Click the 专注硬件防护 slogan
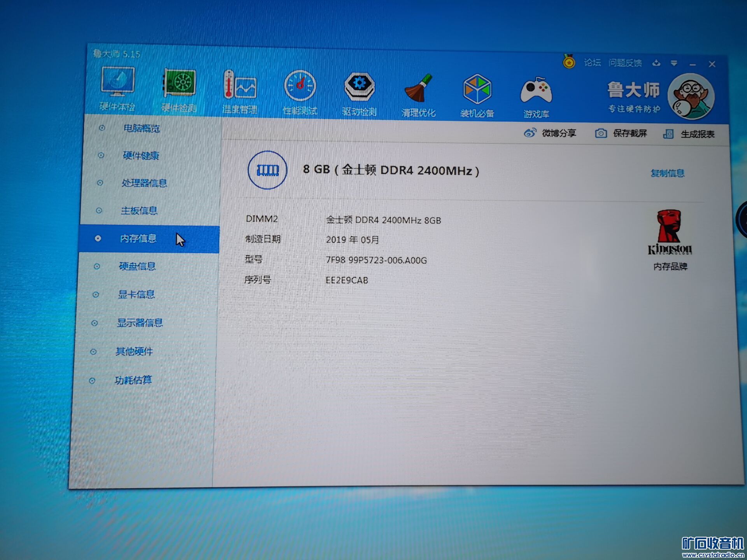Screen dimensions: 747x560 pos(634,108)
